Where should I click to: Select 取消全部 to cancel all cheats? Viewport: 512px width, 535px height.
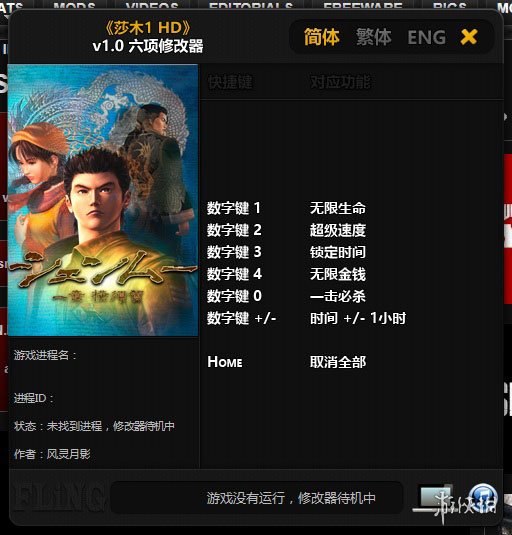(338, 362)
